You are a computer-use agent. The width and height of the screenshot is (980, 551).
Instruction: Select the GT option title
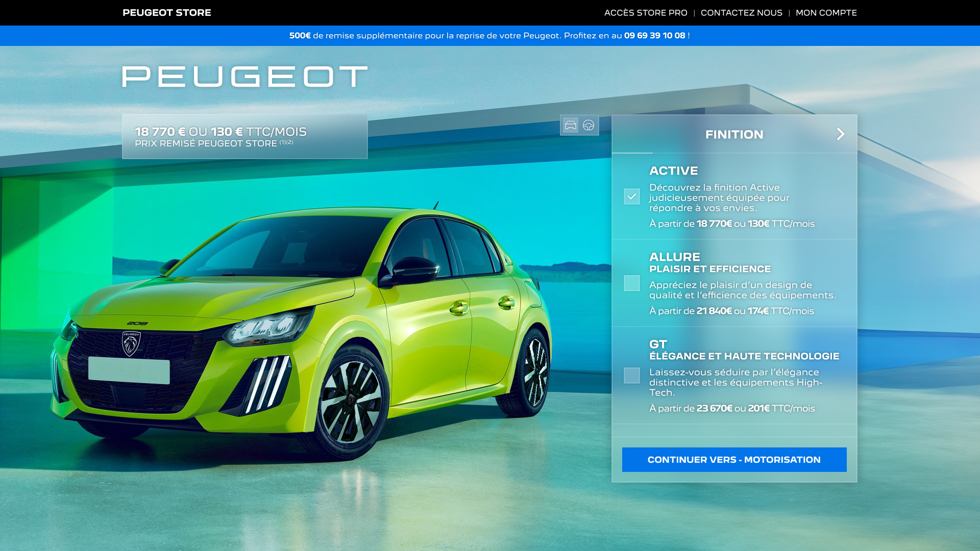(x=658, y=344)
